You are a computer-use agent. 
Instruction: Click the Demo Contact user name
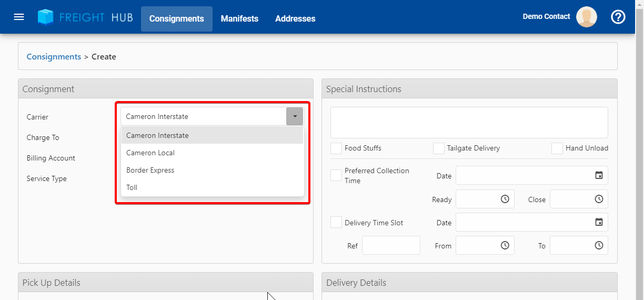(x=546, y=17)
